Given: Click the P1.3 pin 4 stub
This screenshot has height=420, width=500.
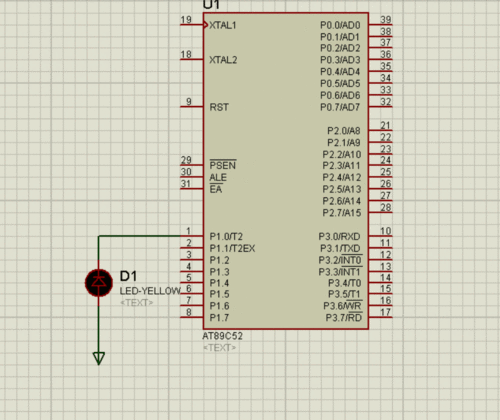Looking at the screenshot, I should click(192, 272).
